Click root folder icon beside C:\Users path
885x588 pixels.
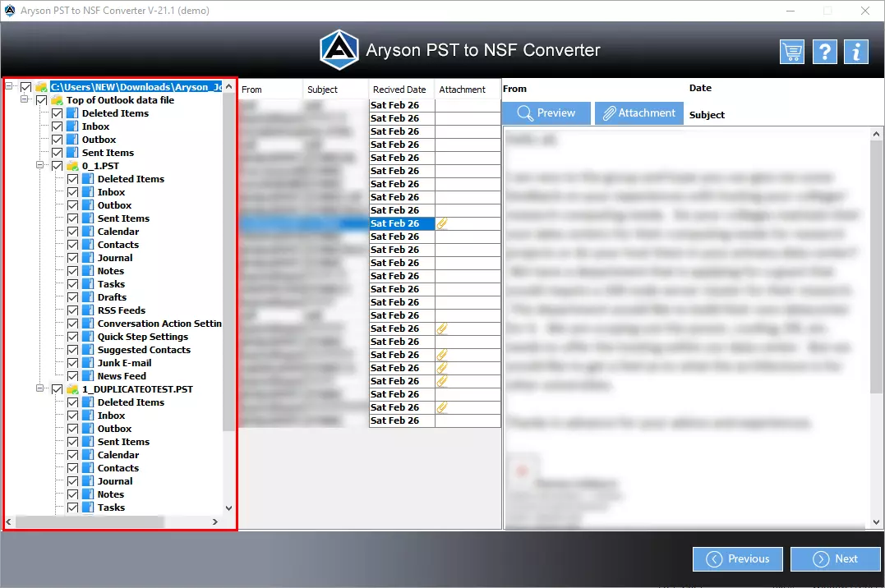40,87
